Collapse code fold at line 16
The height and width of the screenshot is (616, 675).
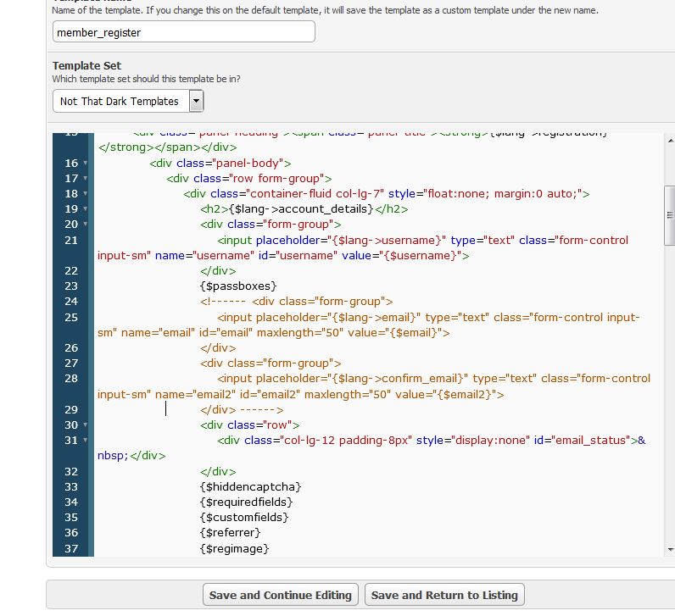[x=86, y=163]
